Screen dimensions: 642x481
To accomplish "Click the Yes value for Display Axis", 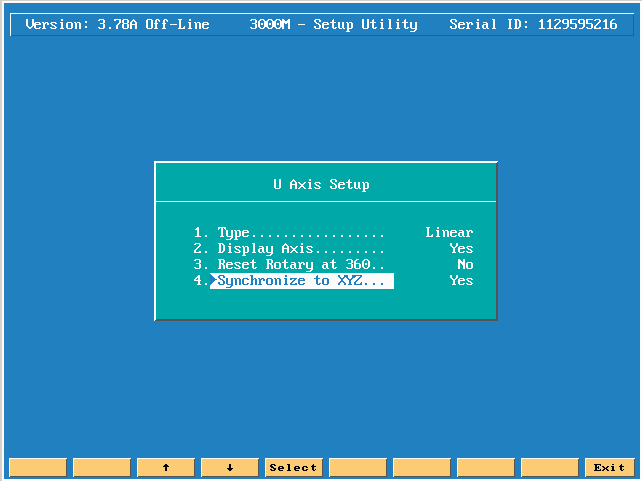I will [x=461, y=248].
